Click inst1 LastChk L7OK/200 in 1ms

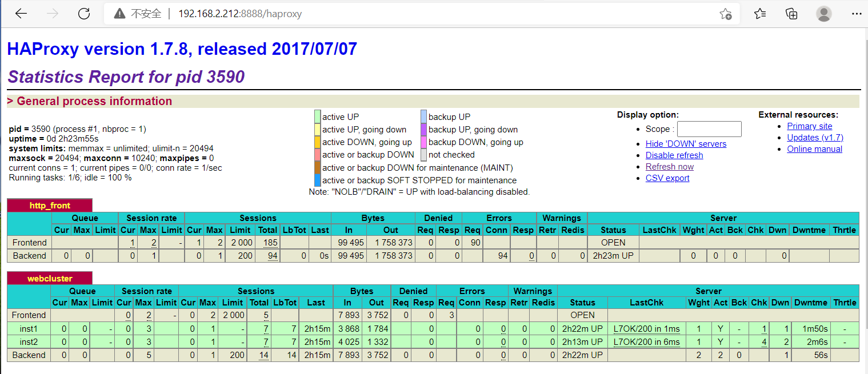click(x=646, y=328)
